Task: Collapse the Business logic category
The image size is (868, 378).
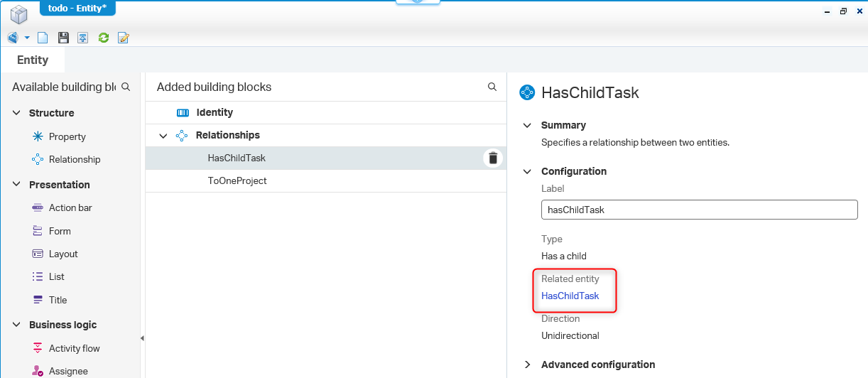Action: point(17,325)
